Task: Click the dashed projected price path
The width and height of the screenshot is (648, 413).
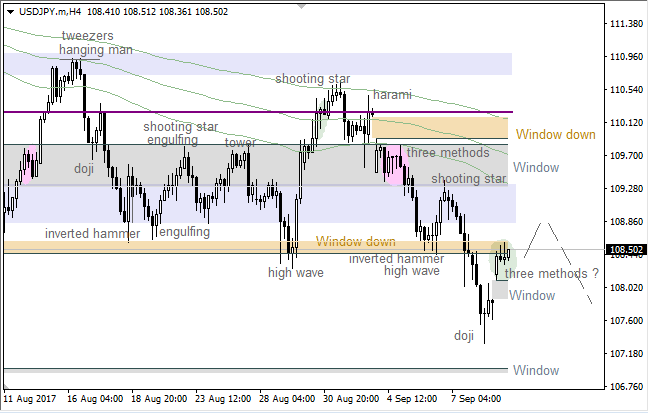Action: [565, 255]
